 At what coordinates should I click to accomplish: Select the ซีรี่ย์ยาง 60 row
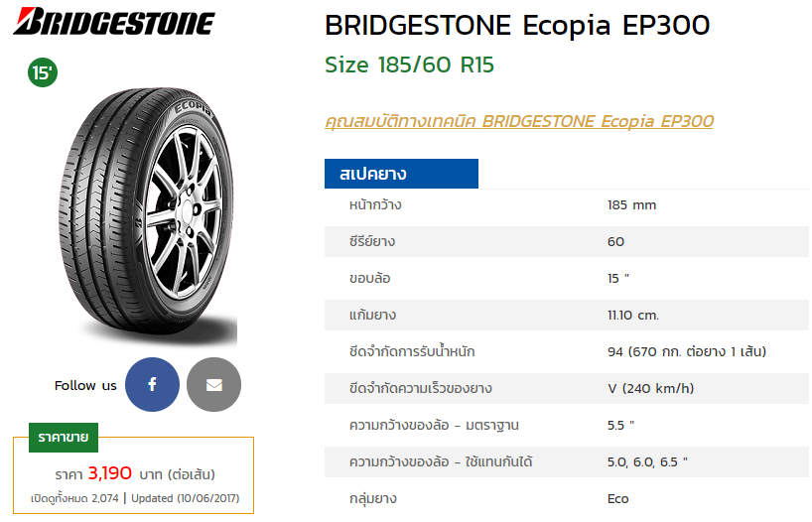click(x=567, y=242)
